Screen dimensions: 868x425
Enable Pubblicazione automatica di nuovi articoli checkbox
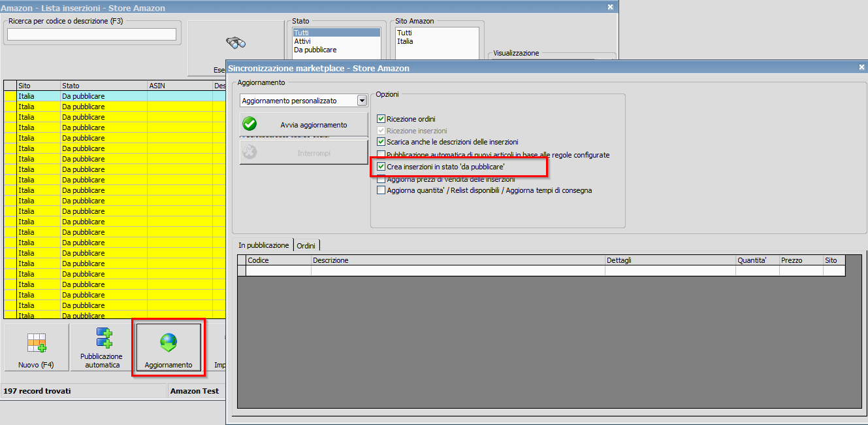381,155
